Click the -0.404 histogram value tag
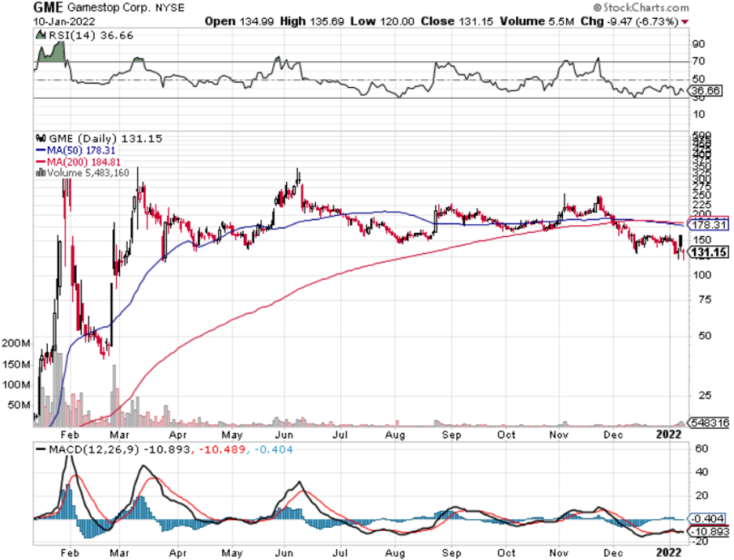734x560 pixels. [705, 518]
